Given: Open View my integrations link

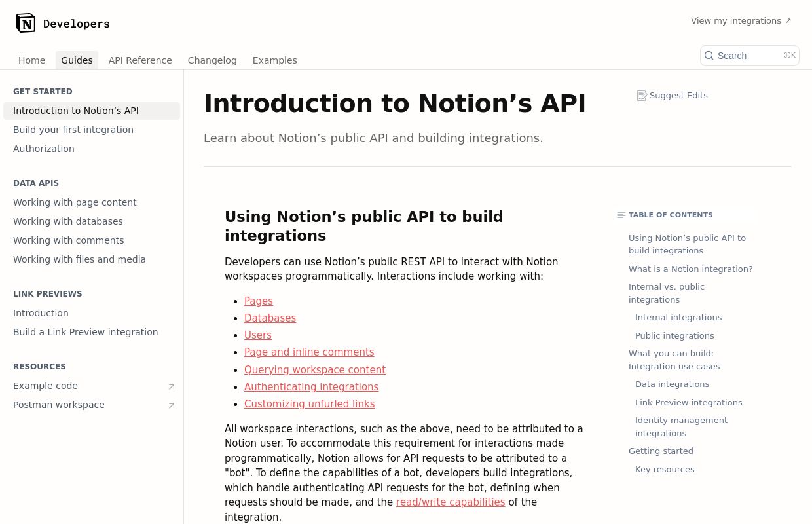Looking at the screenshot, I should [741, 21].
